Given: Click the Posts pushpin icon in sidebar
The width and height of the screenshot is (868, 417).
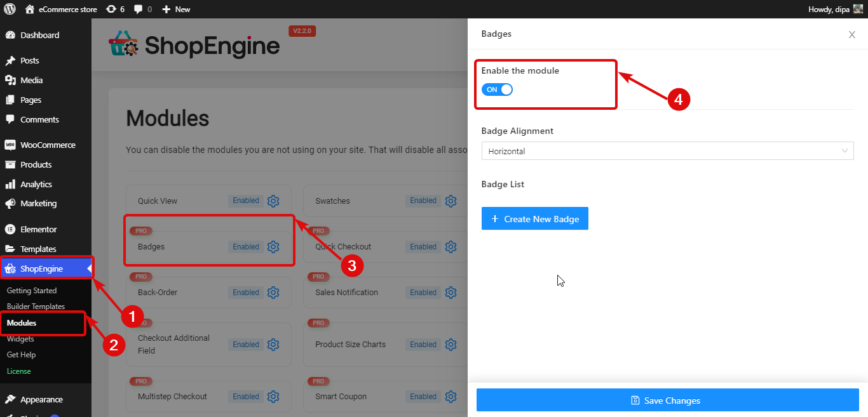Looking at the screenshot, I should 10,61.
